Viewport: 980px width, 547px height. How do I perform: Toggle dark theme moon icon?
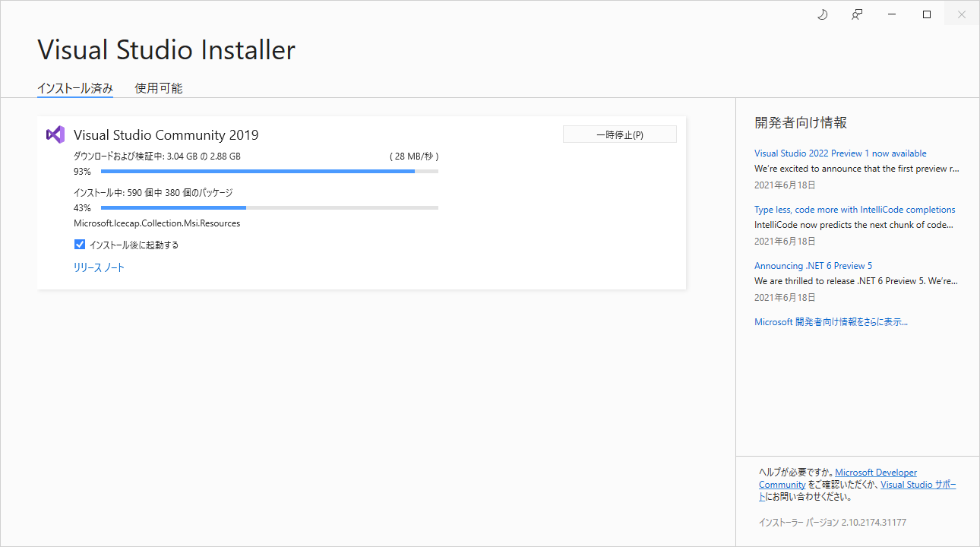point(822,14)
